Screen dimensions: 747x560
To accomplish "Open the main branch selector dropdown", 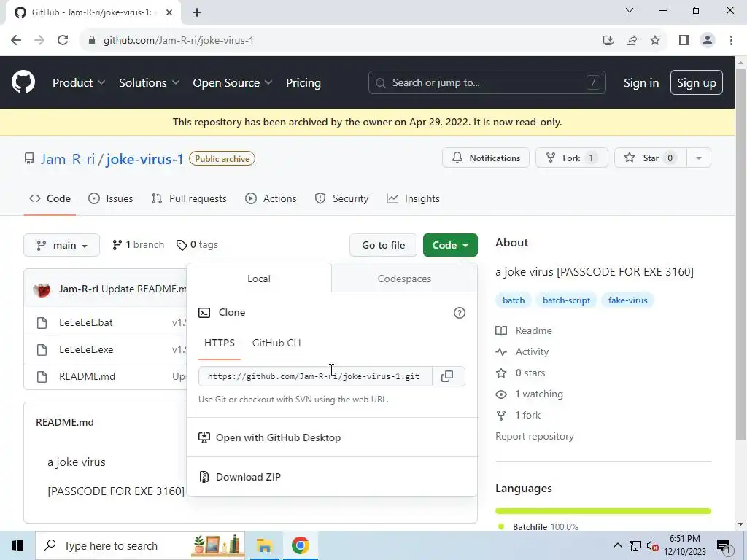I will [62, 245].
